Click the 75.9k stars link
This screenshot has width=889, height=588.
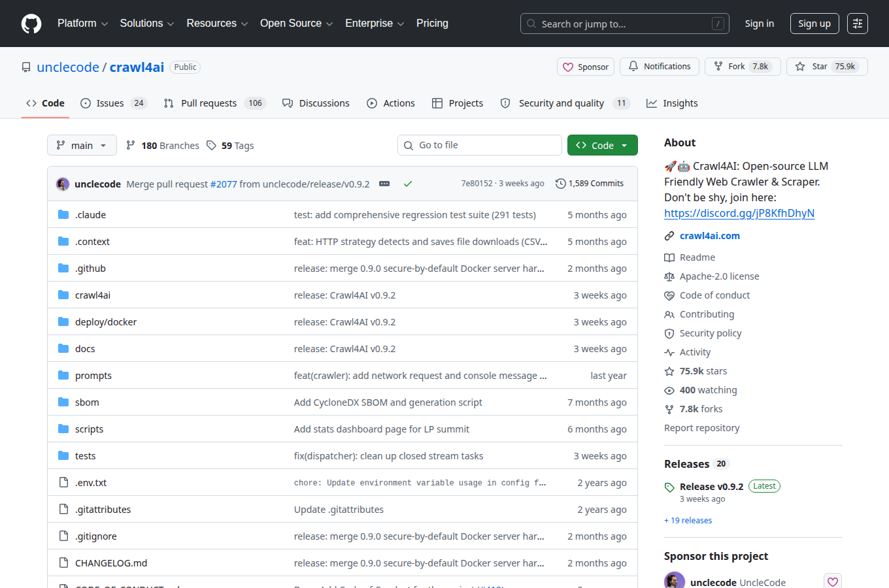(x=703, y=371)
